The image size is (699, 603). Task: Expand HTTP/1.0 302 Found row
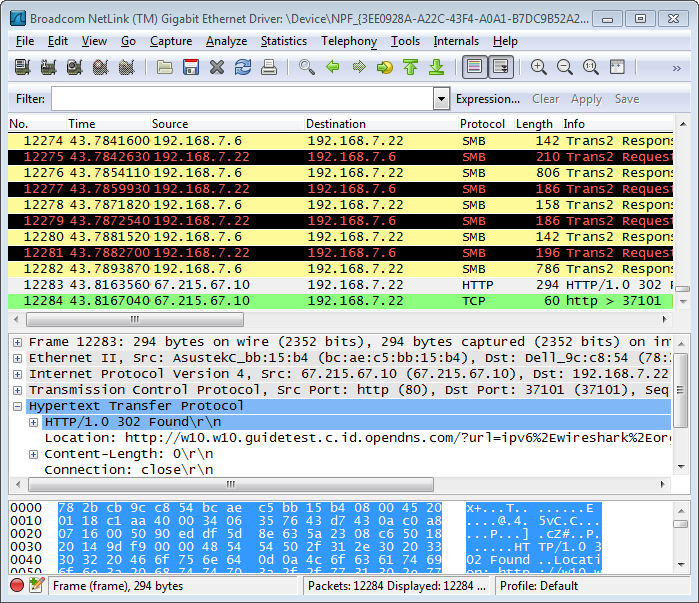(x=33, y=422)
